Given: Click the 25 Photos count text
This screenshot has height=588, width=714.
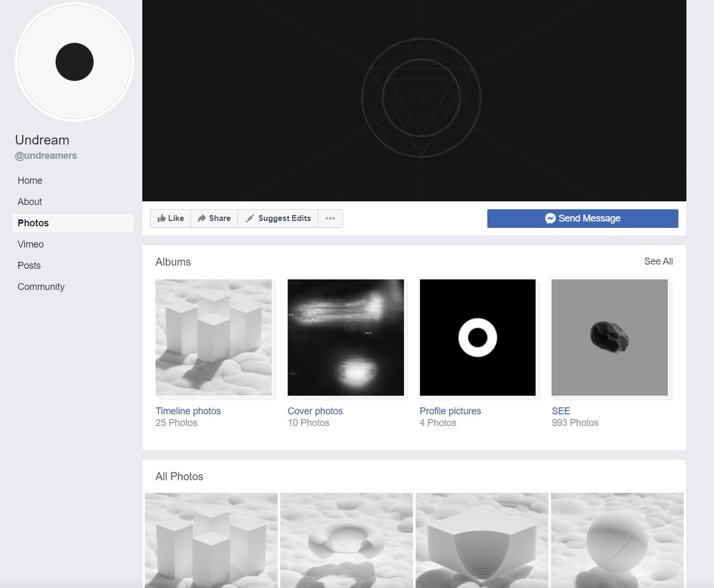Looking at the screenshot, I should click(177, 423).
